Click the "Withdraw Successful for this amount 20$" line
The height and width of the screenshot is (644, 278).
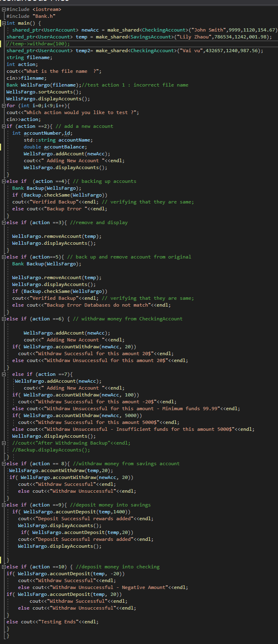click(x=96, y=354)
